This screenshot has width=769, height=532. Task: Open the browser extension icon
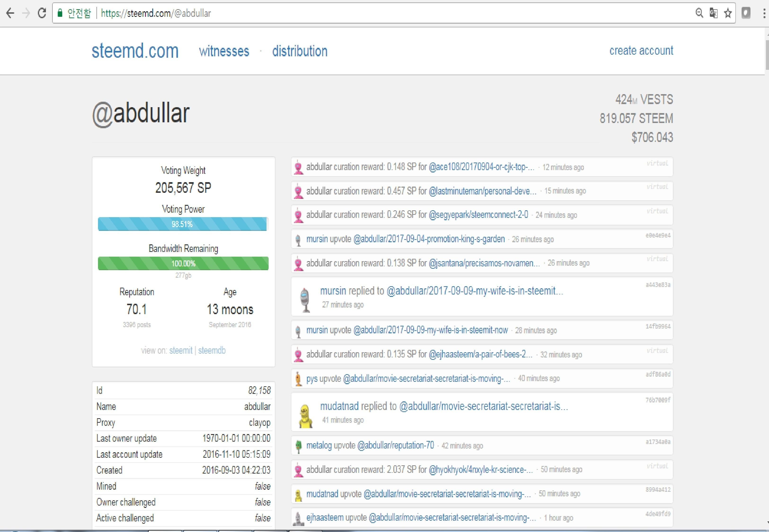point(746,13)
